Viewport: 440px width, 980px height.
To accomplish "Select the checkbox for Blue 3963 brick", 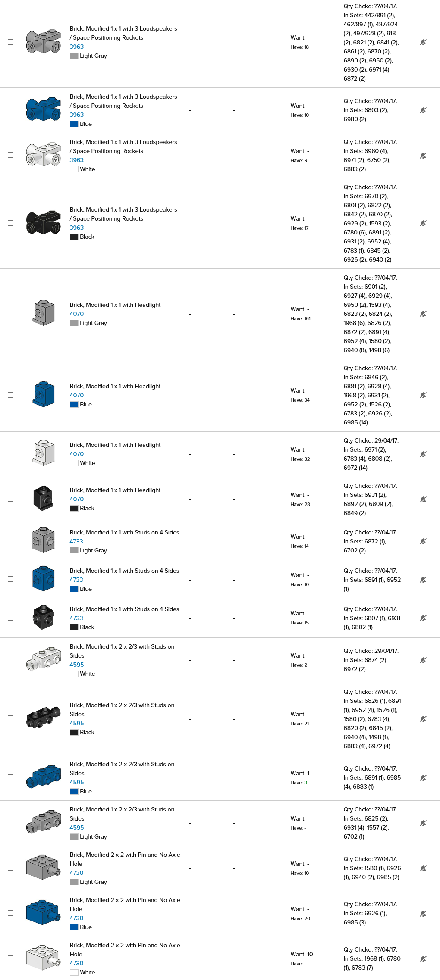I will (11, 110).
